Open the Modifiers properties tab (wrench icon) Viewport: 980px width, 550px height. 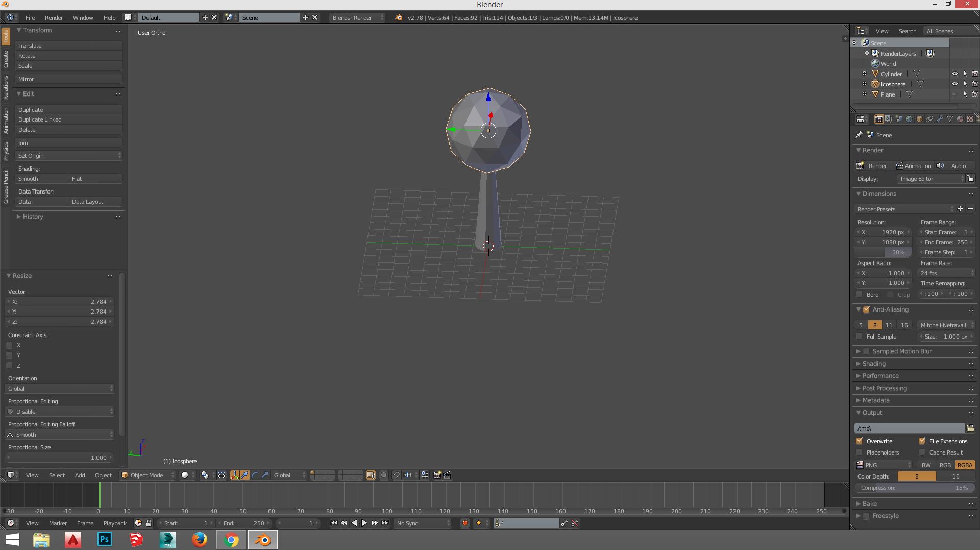tap(940, 119)
